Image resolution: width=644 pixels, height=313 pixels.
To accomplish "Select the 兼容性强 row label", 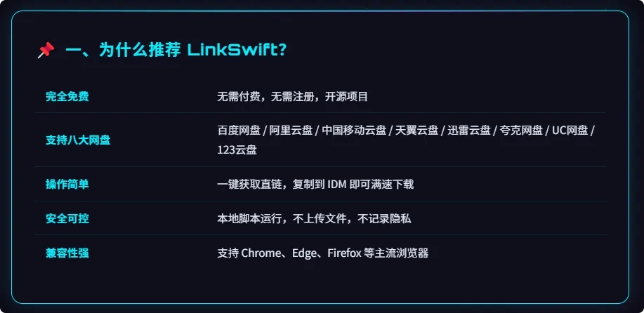I will click(67, 253).
